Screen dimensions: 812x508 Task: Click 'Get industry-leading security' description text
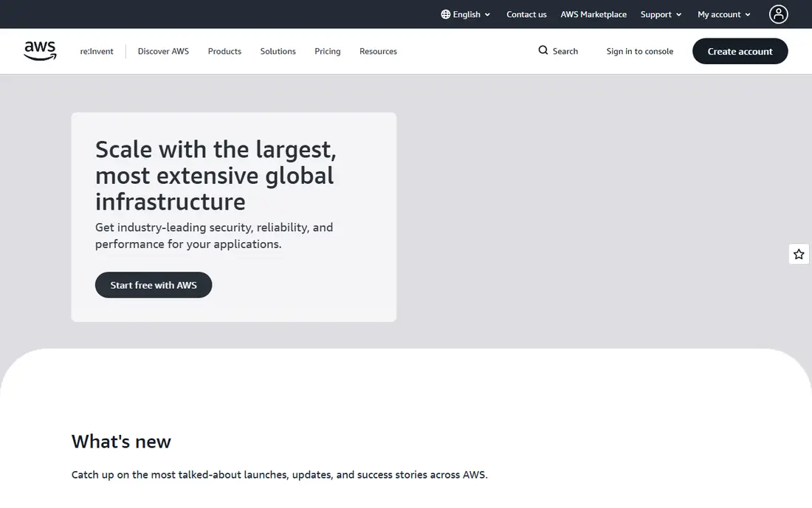(214, 236)
